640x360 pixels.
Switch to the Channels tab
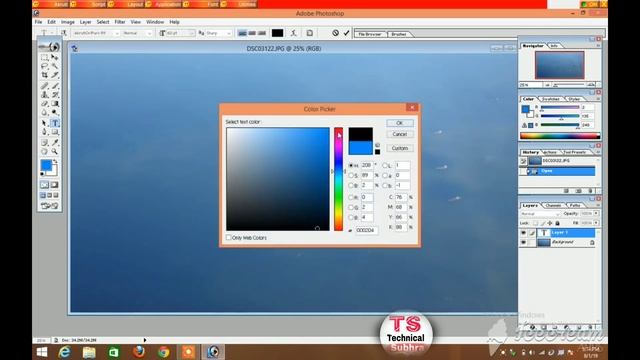pos(553,205)
